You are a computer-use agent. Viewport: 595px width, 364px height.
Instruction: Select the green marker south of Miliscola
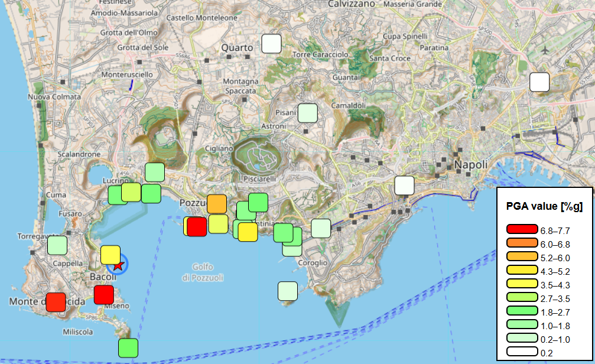pos(128,349)
